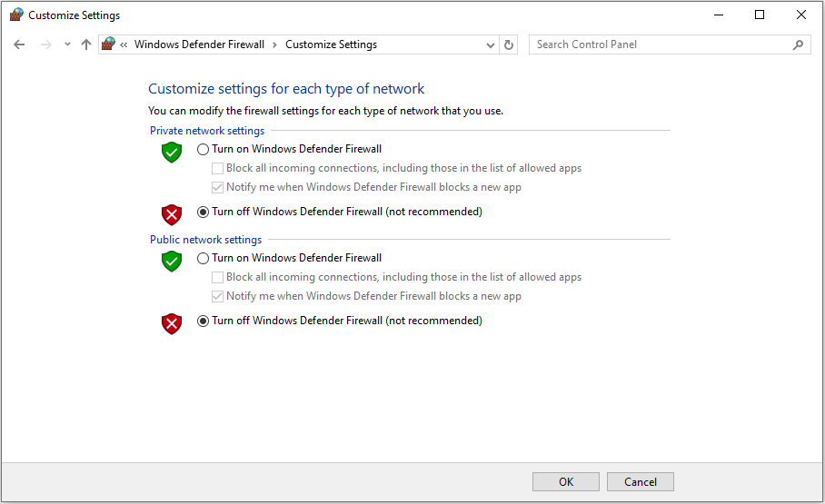The image size is (825, 504).
Task: Click red shield icon in Public settings
Action: 172,323
